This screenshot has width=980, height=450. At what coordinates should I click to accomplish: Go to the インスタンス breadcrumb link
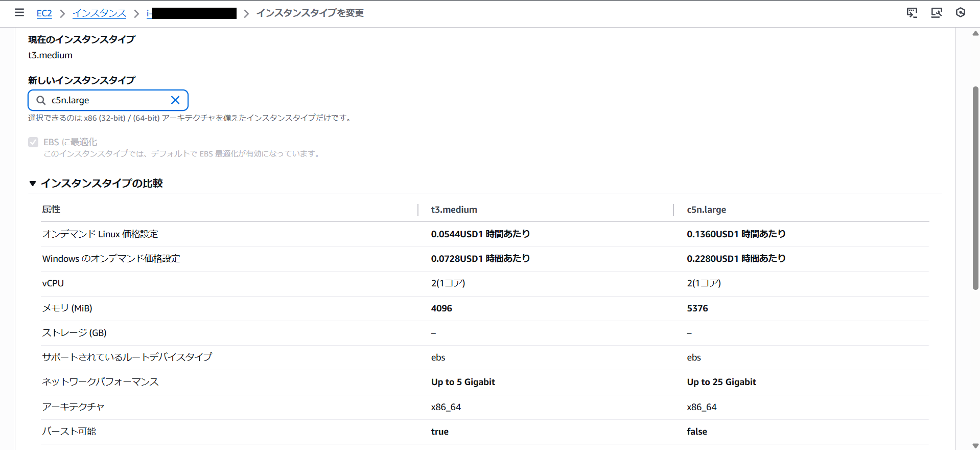(99, 13)
